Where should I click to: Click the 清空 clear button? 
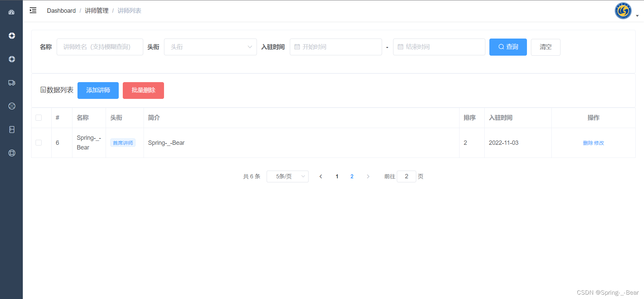[546, 47]
